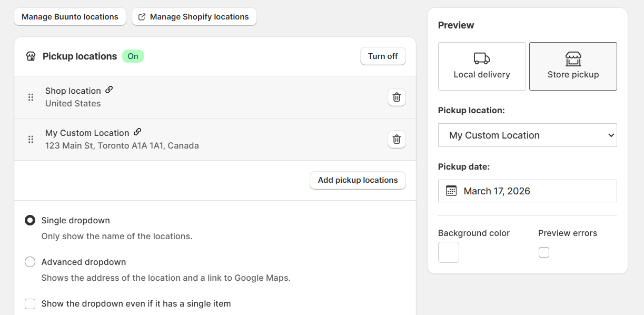This screenshot has height=315, width=644.
Task: Select the Single dropdown radio option
Action: [30, 220]
